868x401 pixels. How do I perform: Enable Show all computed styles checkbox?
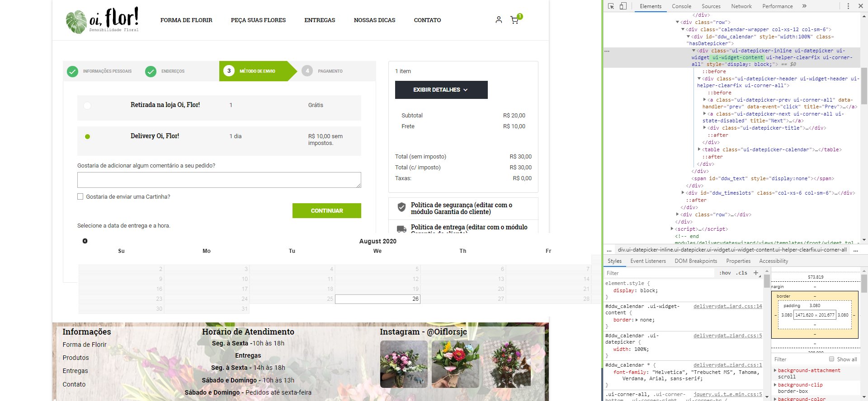pos(831,359)
